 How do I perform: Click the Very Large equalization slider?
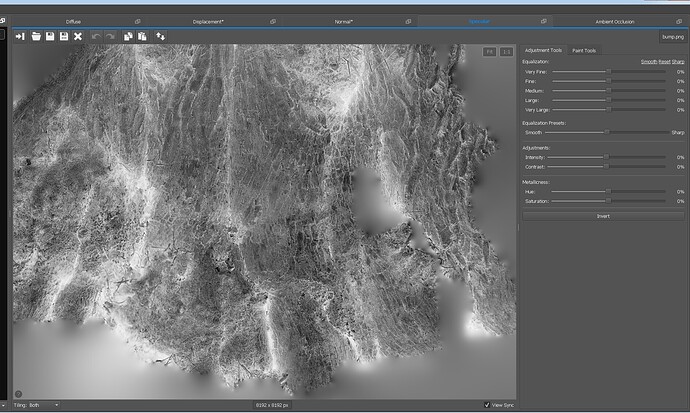click(609, 110)
